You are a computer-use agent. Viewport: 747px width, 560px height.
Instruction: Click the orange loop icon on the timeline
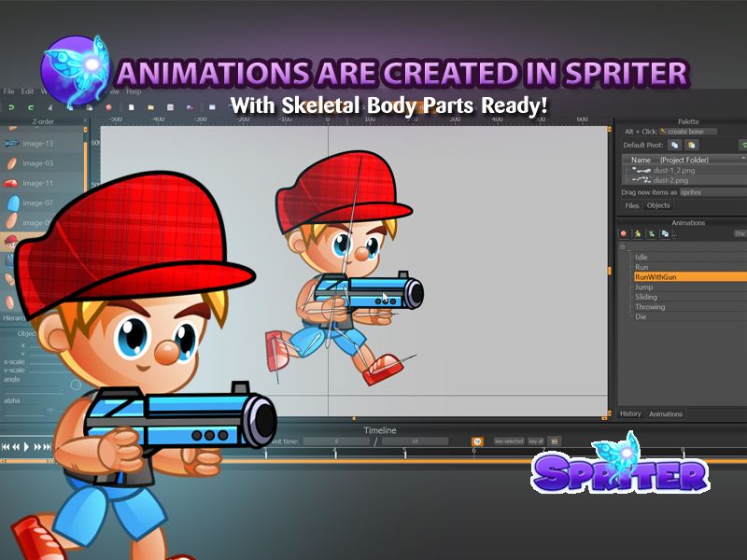(477, 441)
